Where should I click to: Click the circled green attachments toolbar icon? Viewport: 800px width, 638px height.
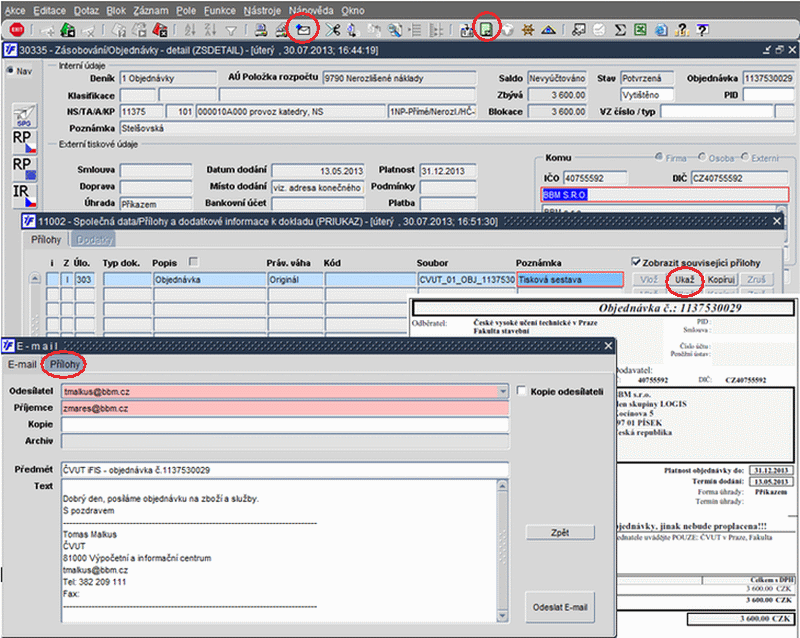[487, 29]
